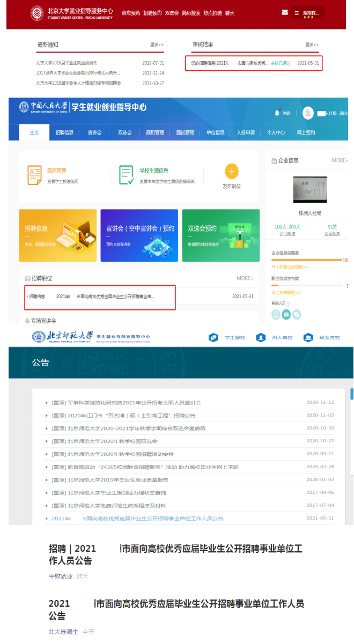Open announcement 北京师范大学毕业生报到证办理状态查询

[109, 493]
